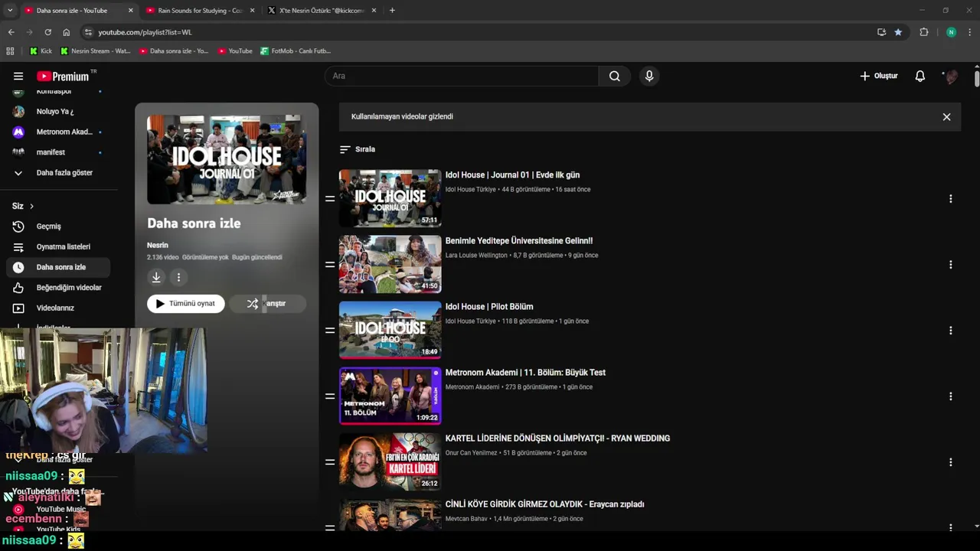This screenshot has height=551, width=980.
Task: Open the account avatar menu
Action: coord(952,76)
